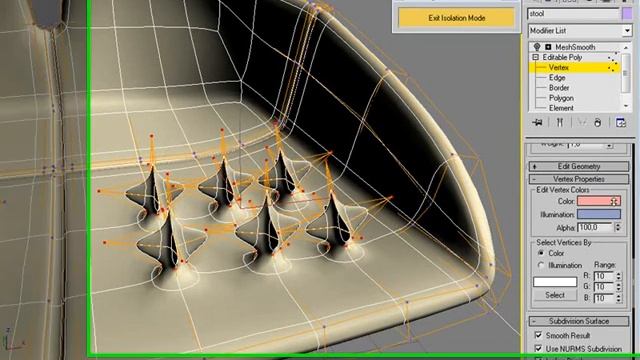Toggle the Smooth Result checkbox
Image resolution: width=640 pixels, height=360 pixels.
tap(538, 335)
